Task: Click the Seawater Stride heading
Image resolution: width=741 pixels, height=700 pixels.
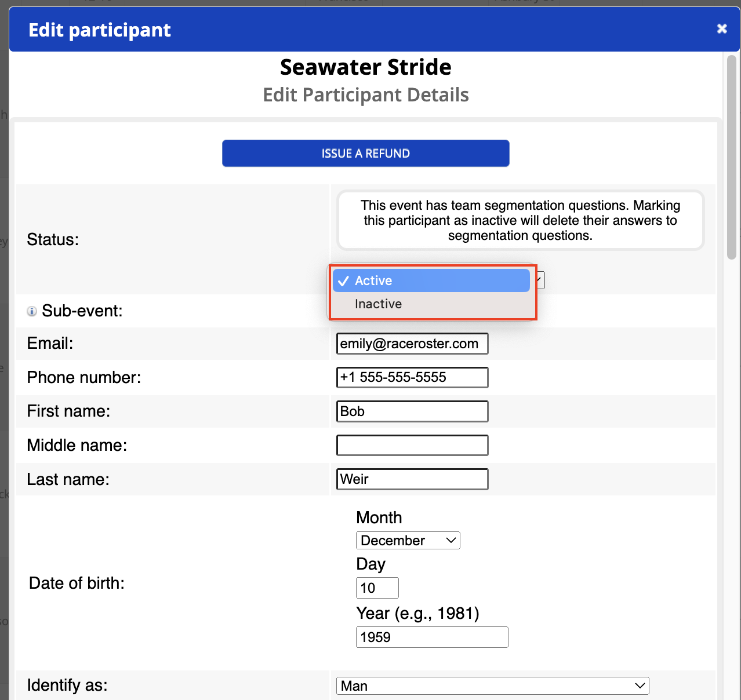Action: point(366,67)
